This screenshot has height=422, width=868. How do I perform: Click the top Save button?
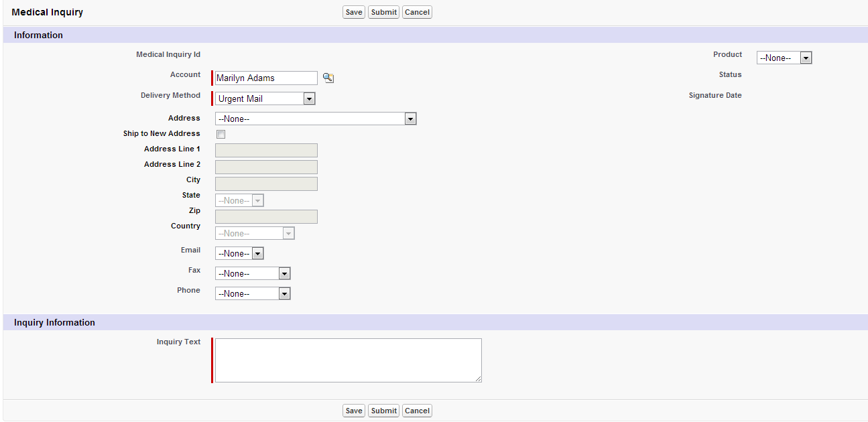pyautogui.click(x=353, y=12)
